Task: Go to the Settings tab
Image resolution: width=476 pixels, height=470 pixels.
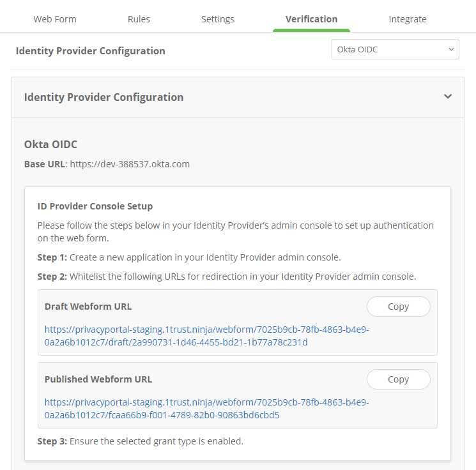Action: [x=218, y=19]
